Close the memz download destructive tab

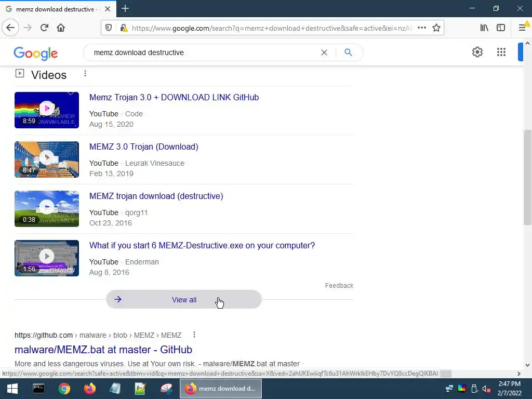(107, 9)
